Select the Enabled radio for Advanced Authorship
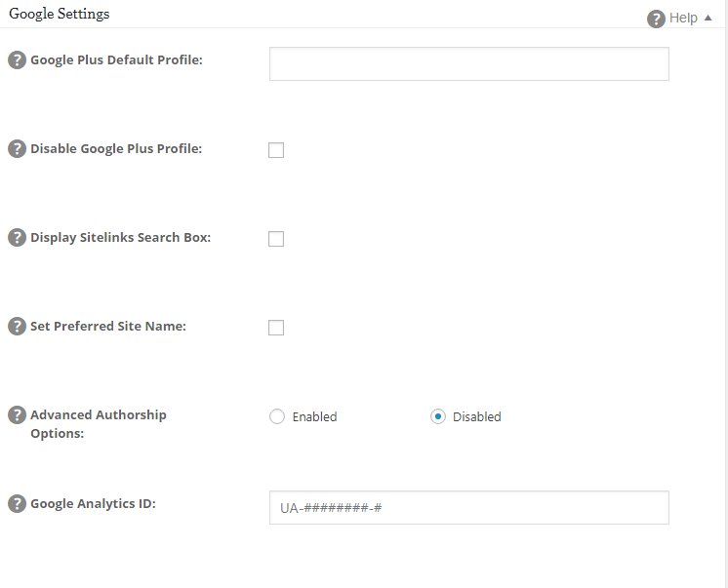This screenshot has height=588, width=728. pos(277,416)
